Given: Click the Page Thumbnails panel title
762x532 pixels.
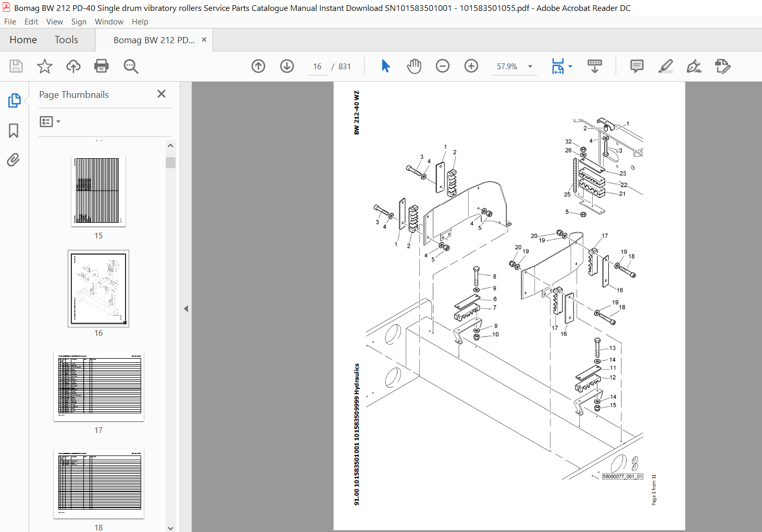Looking at the screenshot, I should point(74,95).
